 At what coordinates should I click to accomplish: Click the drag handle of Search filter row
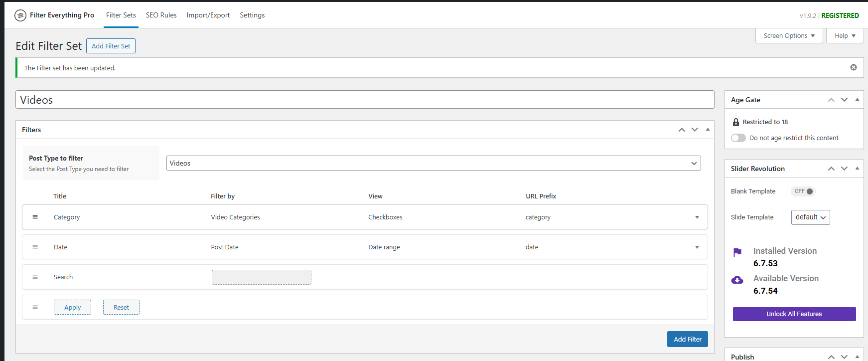pos(35,277)
